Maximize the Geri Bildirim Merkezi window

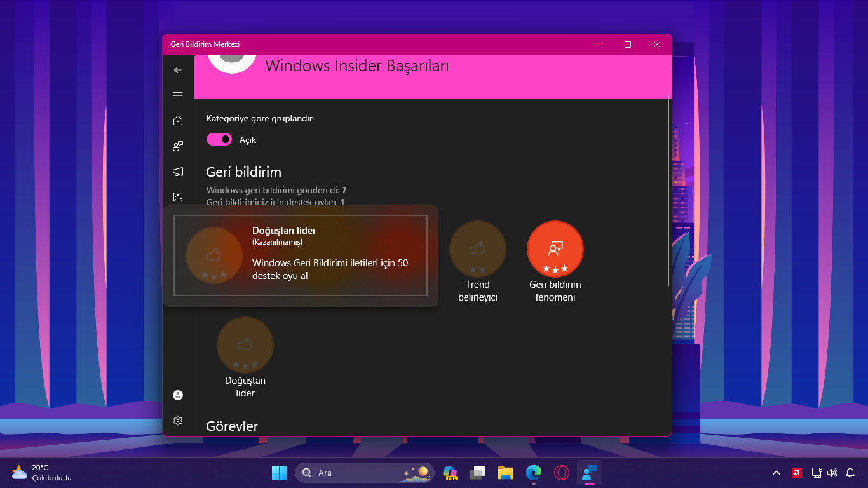click(x=628, y=44)
